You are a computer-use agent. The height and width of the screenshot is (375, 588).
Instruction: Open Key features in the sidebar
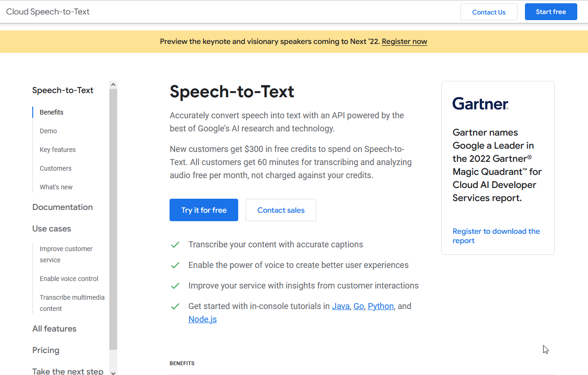coord(57,150)
